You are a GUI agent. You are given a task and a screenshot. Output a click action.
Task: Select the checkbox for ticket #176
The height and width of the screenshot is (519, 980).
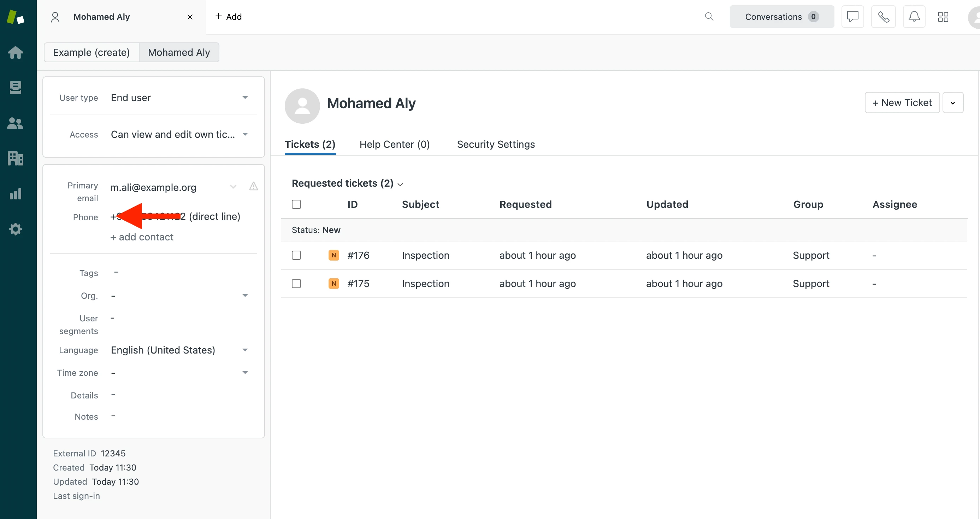[296, 255]
